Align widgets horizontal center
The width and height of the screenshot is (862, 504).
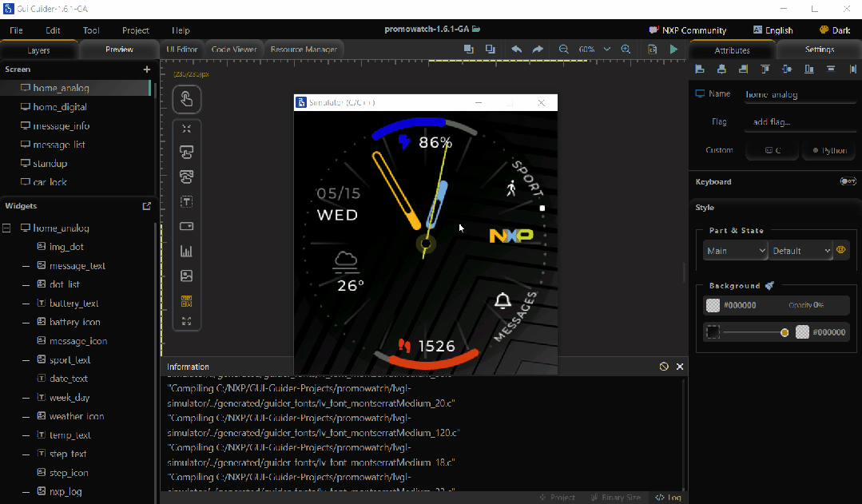tap(721, 69)
